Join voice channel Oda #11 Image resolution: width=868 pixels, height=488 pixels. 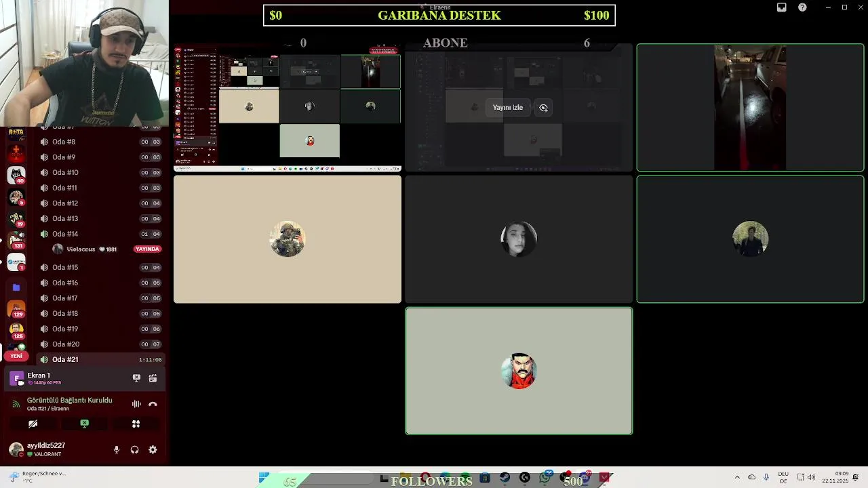pyautogui.click(x=101, y=188)
